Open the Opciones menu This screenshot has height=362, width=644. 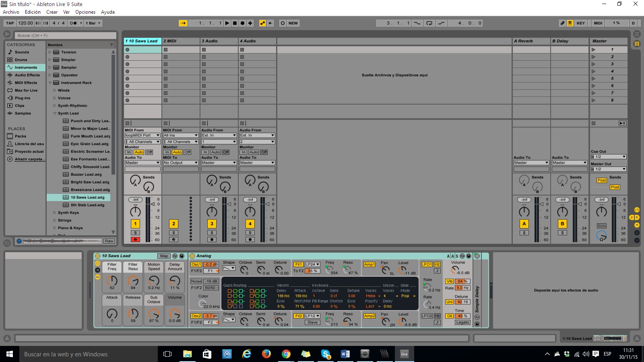[x=85, y=12]
